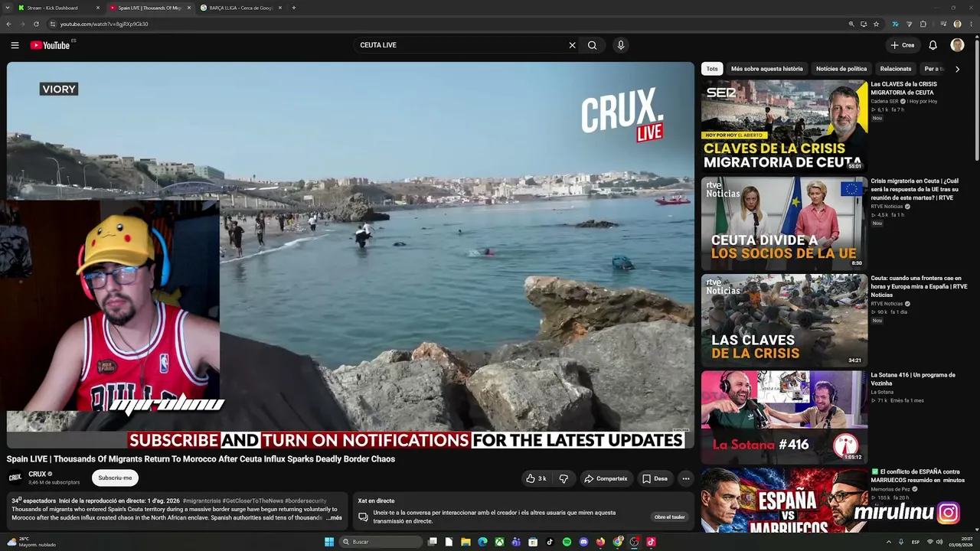This screenshot has width=980, height=551.
Task: Open the Crea upload menu
Action: click(x=903, y=45)
